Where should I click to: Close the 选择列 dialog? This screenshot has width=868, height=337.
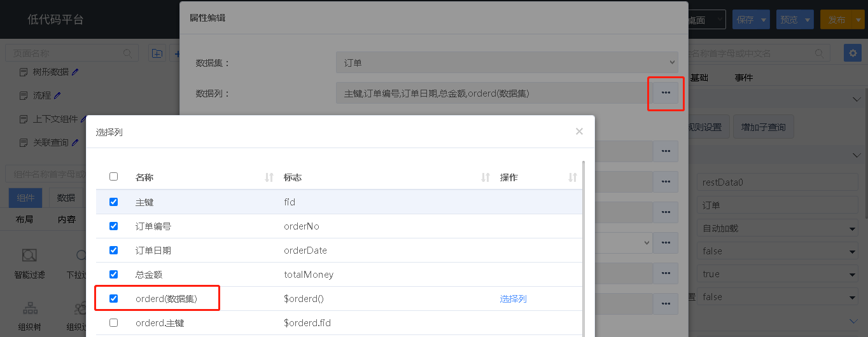tap(578, 132)
